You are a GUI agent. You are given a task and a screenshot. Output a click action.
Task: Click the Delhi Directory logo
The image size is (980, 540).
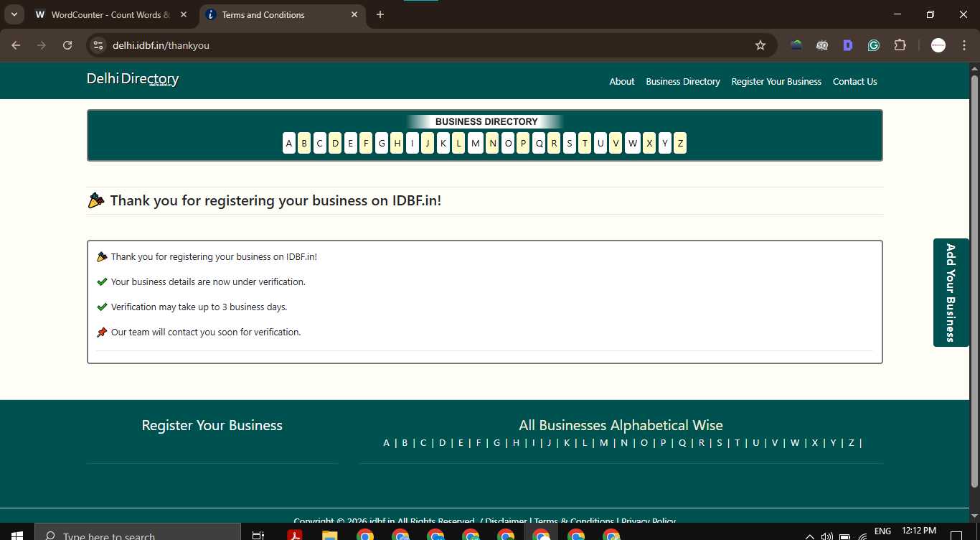point(133,79)
